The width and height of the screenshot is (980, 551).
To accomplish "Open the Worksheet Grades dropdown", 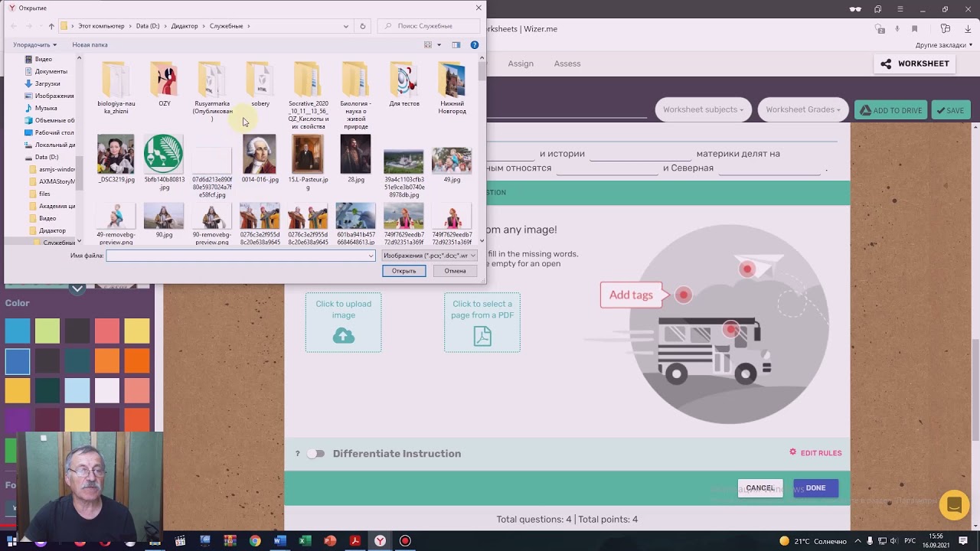I will (802, 109).
